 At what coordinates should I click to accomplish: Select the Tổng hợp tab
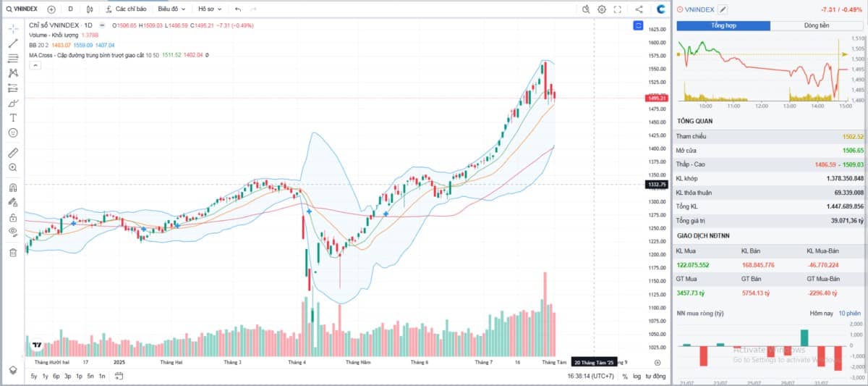click(723, 25)
